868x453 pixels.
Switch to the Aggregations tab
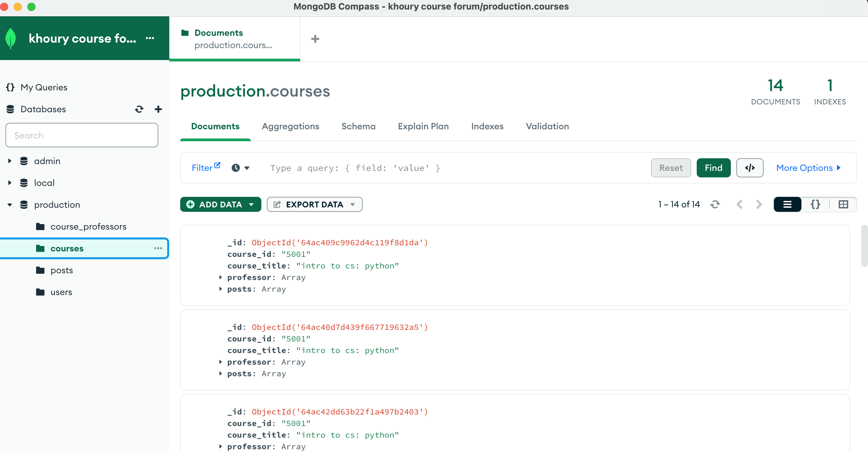(x=290, y=126)
